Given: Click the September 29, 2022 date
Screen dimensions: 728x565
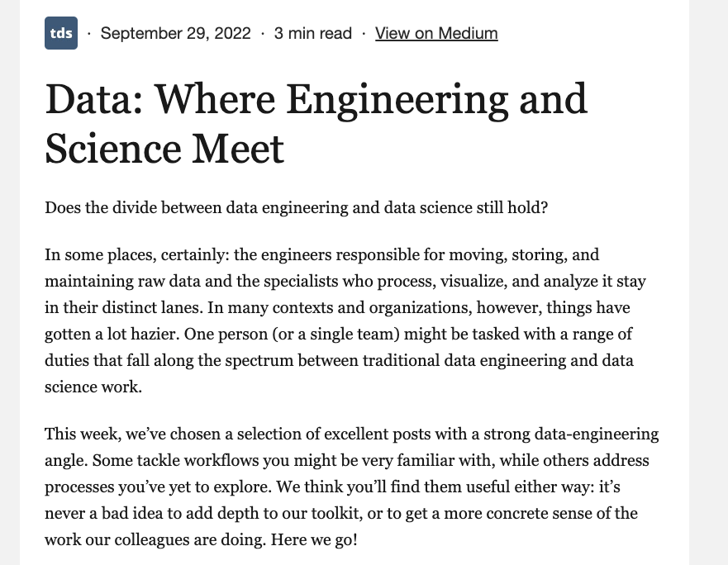Looking at the screenshot, I should [175, 33].
